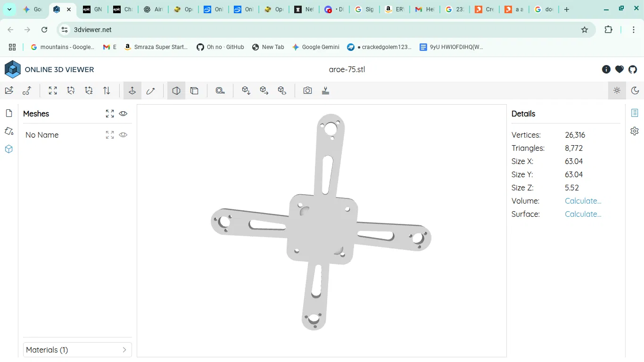Screen dimensions: 644x362
Task: Open the "Oh no · GitHub" bookmark
Action: (220, 47)
